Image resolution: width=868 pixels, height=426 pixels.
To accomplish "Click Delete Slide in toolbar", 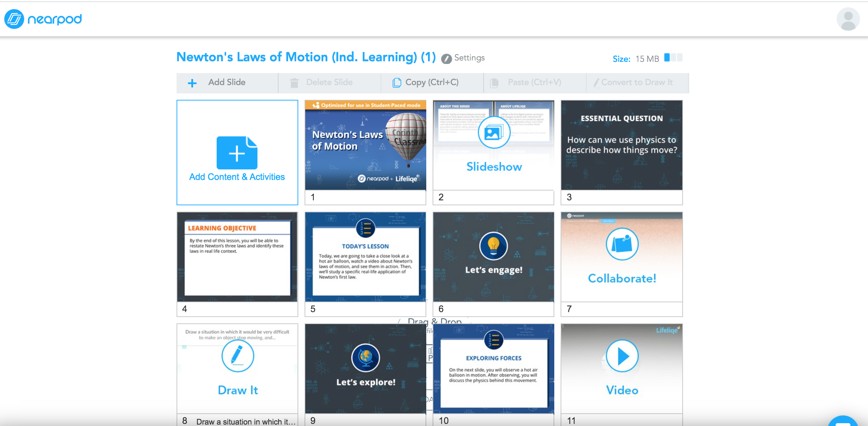I will point(329,83).
